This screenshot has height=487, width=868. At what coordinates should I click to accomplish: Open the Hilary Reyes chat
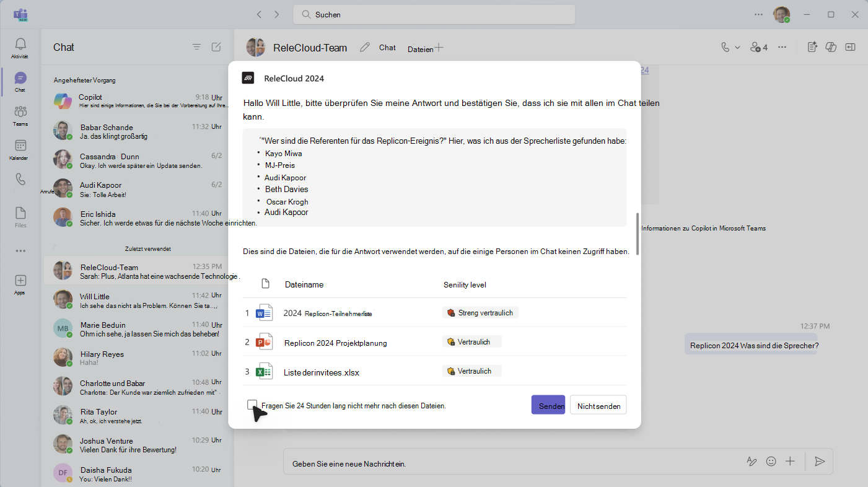[x=138, y=358]
